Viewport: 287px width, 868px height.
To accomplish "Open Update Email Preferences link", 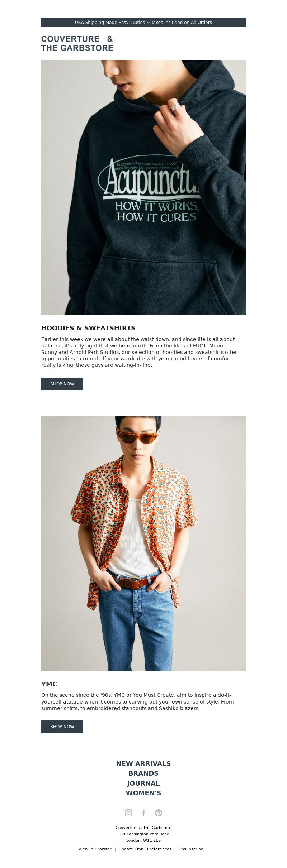I will click(145, 849).
